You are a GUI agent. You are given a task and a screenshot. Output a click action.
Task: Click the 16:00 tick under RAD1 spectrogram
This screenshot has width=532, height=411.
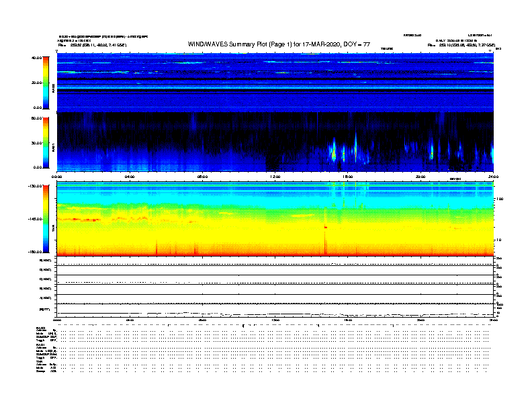[x=348, y=177]
